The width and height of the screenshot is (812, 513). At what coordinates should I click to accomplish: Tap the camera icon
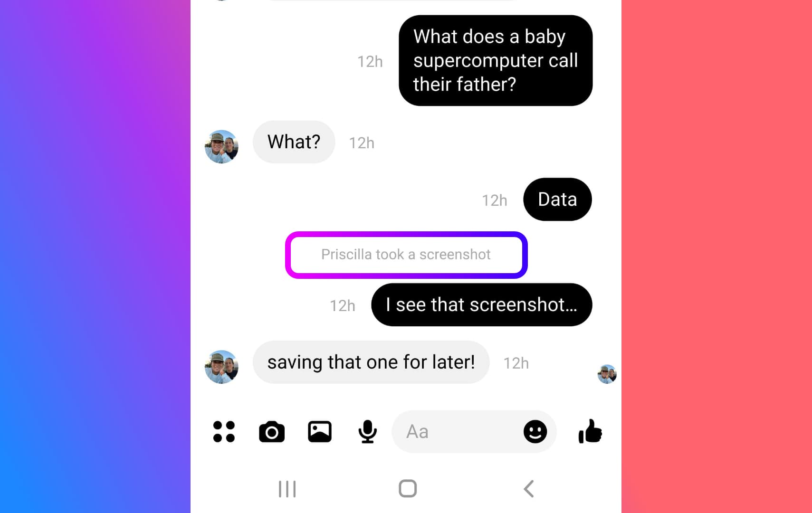coord(272,432)
